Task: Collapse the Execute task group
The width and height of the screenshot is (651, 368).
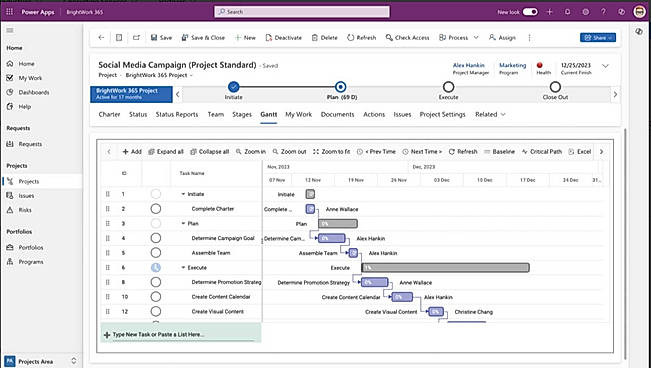Action: click(183, 267)
